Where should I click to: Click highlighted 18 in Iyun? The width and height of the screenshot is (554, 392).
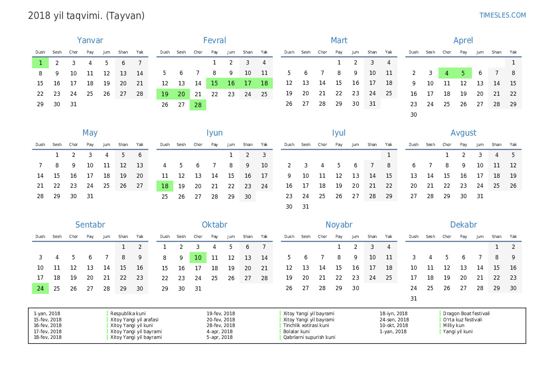coord(164,186)
